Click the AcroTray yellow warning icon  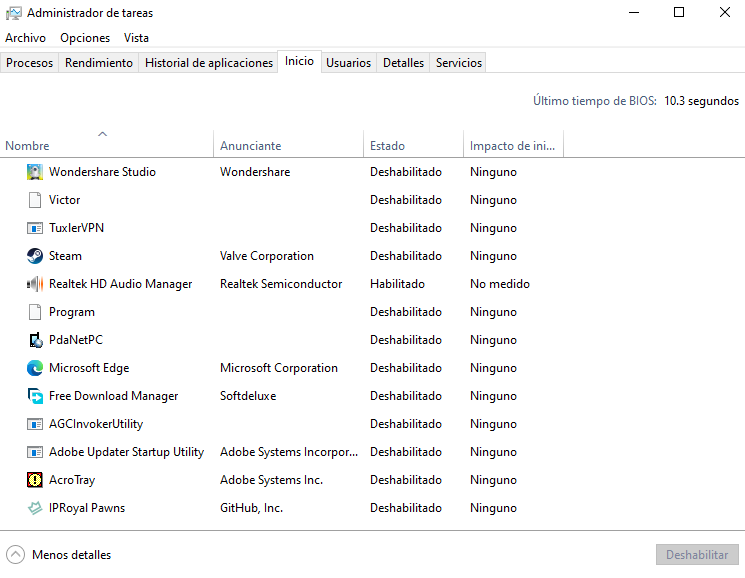pos(35,480)
